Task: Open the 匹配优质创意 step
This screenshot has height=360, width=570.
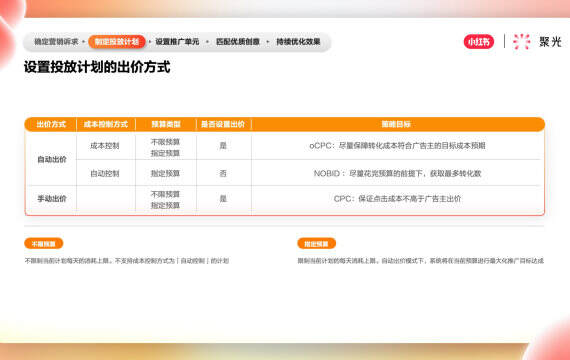Action: pos(238,42)
